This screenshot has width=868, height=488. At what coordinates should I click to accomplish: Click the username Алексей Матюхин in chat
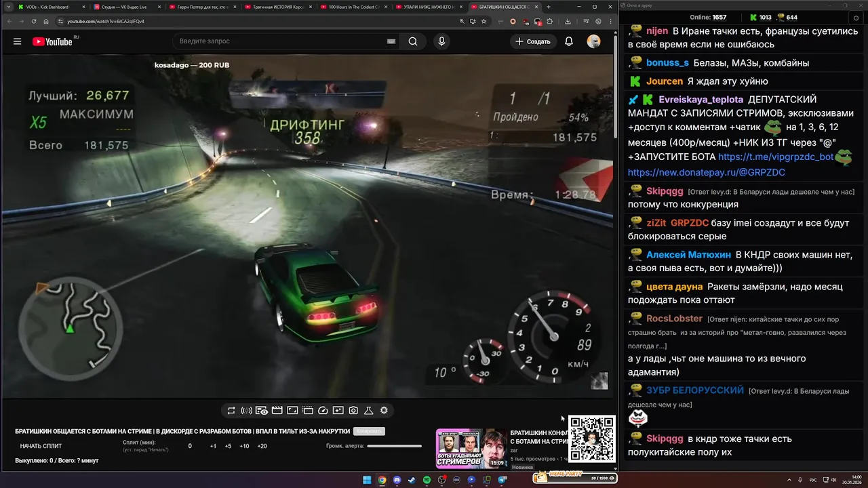click(688, 255)
